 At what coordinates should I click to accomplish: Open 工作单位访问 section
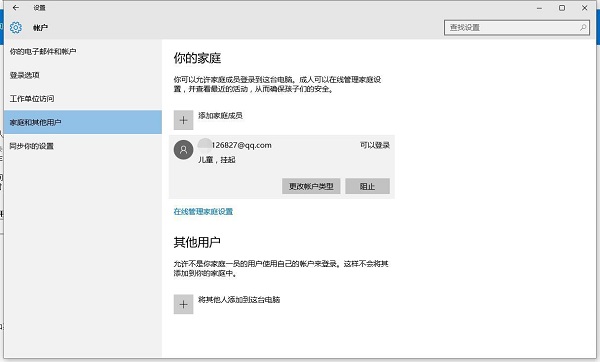tap(83, 99)
